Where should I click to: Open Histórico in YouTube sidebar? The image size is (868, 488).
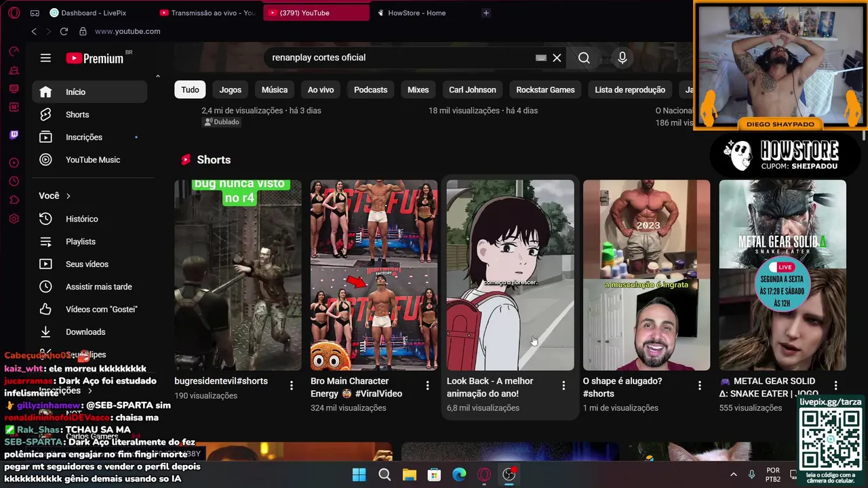90,219
